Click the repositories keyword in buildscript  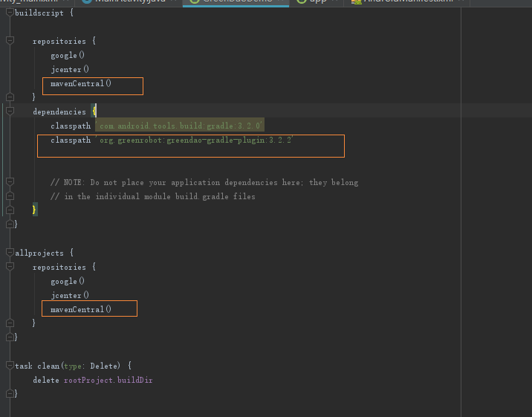[x=59, y=41]
